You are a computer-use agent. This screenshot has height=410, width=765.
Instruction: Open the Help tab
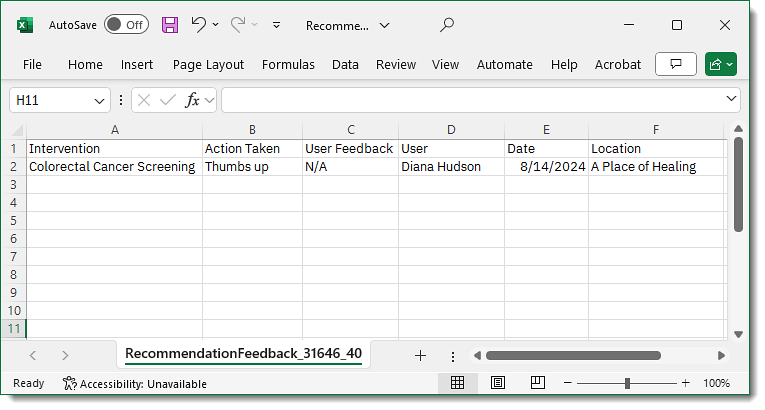click(564, 64)
